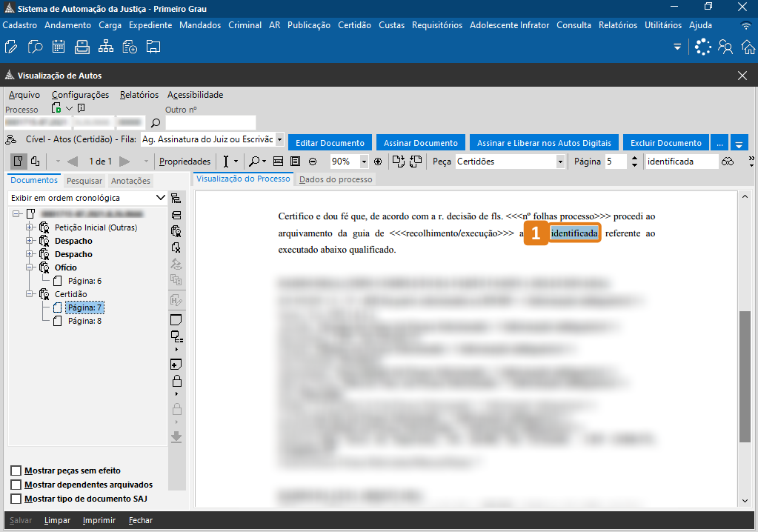Click Editar Documento button
Viewport: 758px width, 532px height.
330,143
